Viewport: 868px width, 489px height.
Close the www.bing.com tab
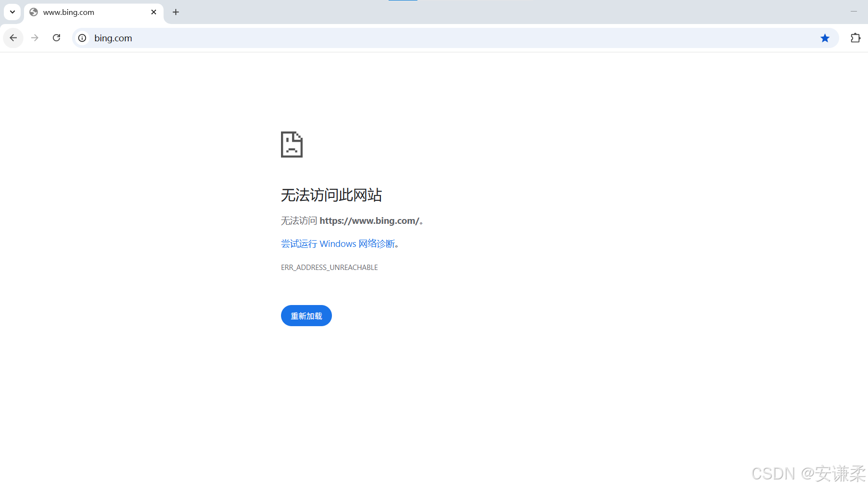point(154,12)
